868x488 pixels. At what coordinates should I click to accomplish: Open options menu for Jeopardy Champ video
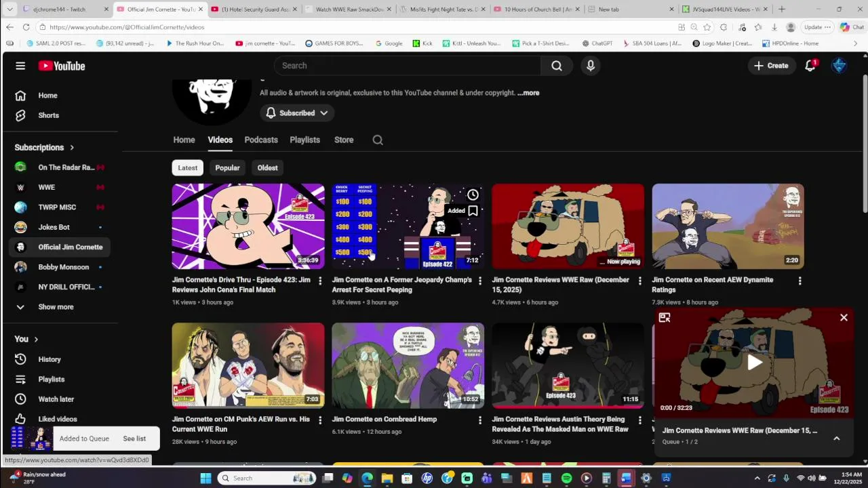pos(480,281)
